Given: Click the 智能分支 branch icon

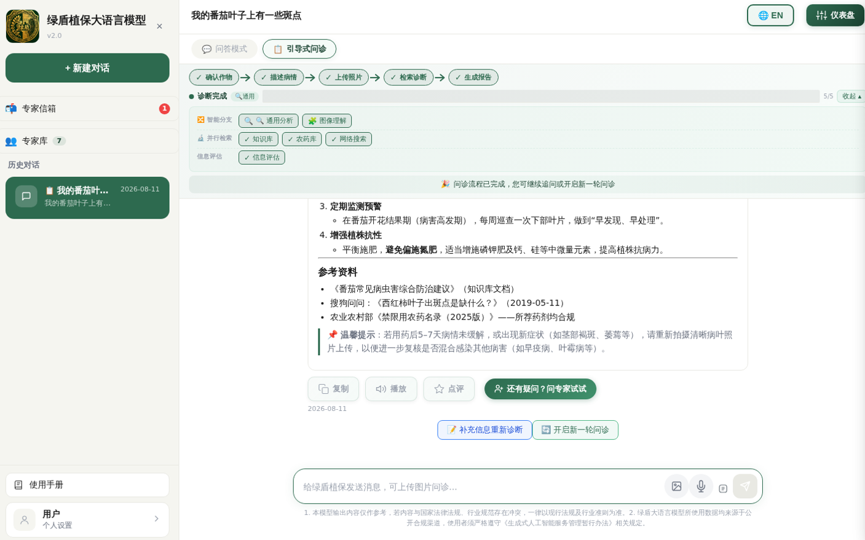Looking at the screenshot, I should (x=201, y=120).
